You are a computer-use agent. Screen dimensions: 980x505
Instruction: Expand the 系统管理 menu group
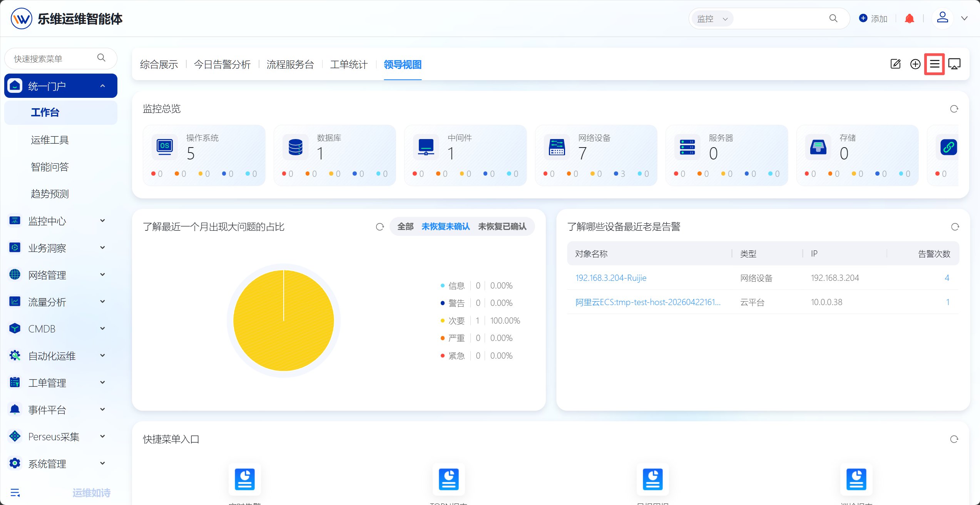tap(61, 463)
